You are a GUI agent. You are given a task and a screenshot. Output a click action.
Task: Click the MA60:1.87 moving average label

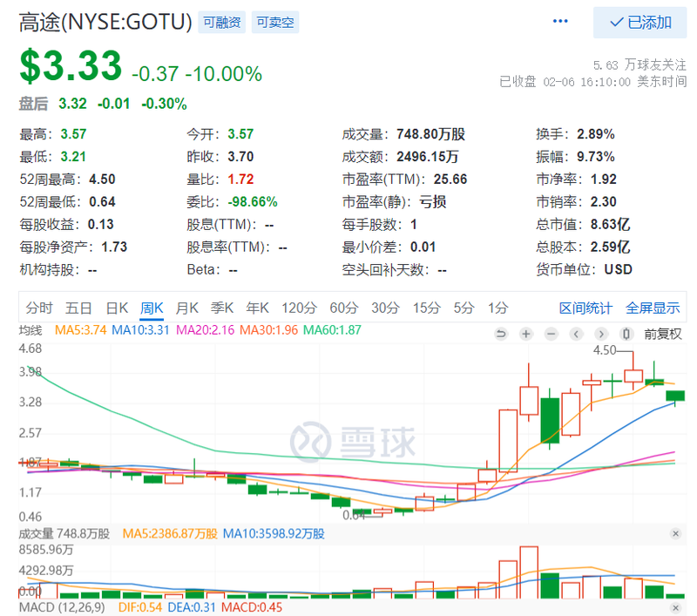point(332,330)
